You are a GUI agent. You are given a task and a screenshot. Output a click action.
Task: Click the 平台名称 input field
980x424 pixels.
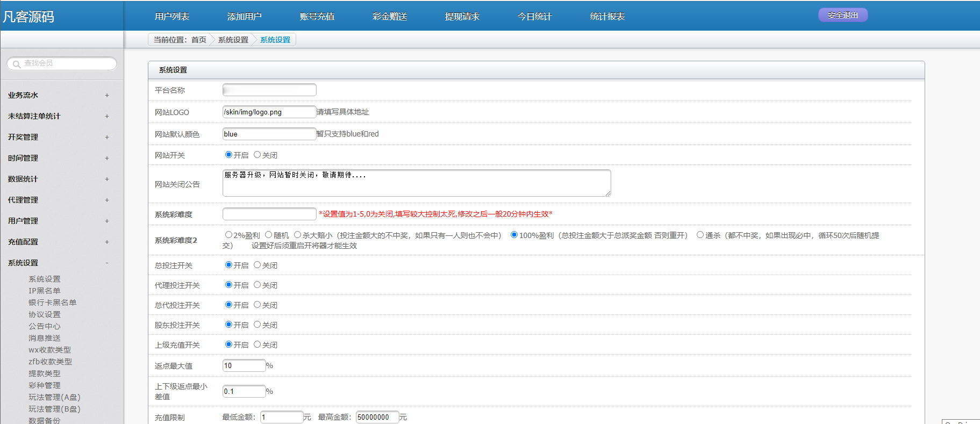(269, 90)
